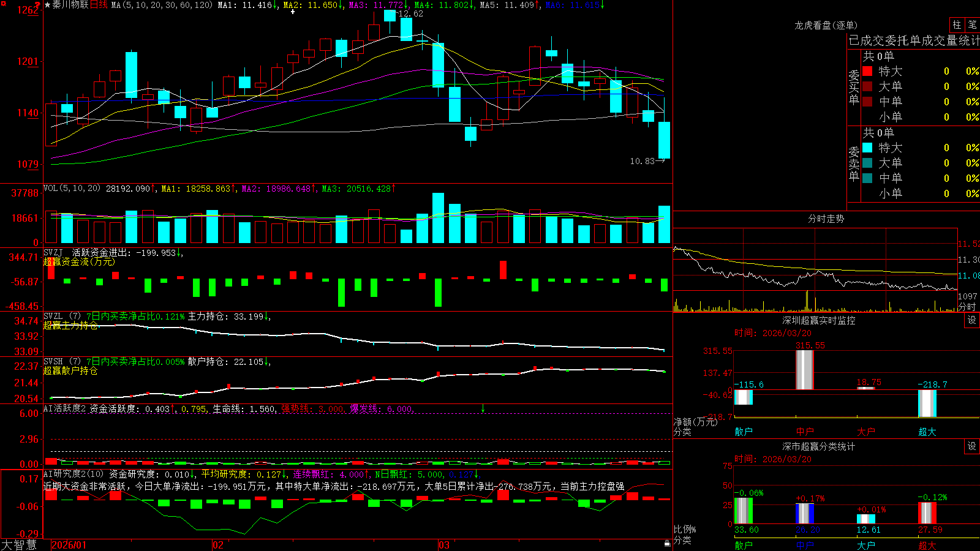Click the red square icon at top-left corner
The image size is (980, 551).
(x=2, y=4)
